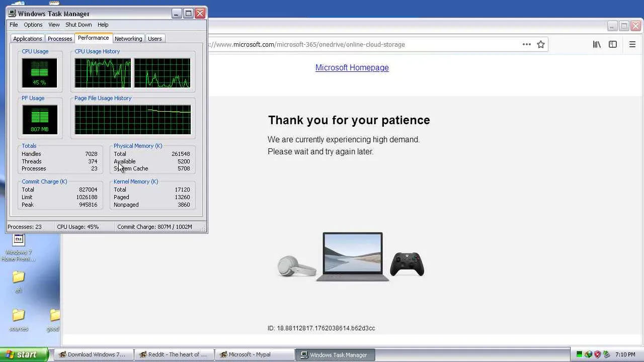Click Windows Task Manager taskbar button
This screenshot has width=644, height=362.
pos(335,354)
